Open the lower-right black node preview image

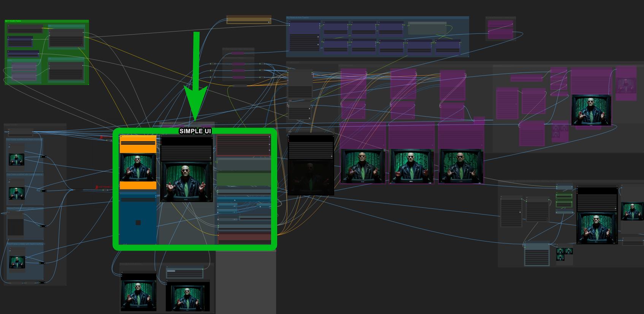(x=597, y=228)
